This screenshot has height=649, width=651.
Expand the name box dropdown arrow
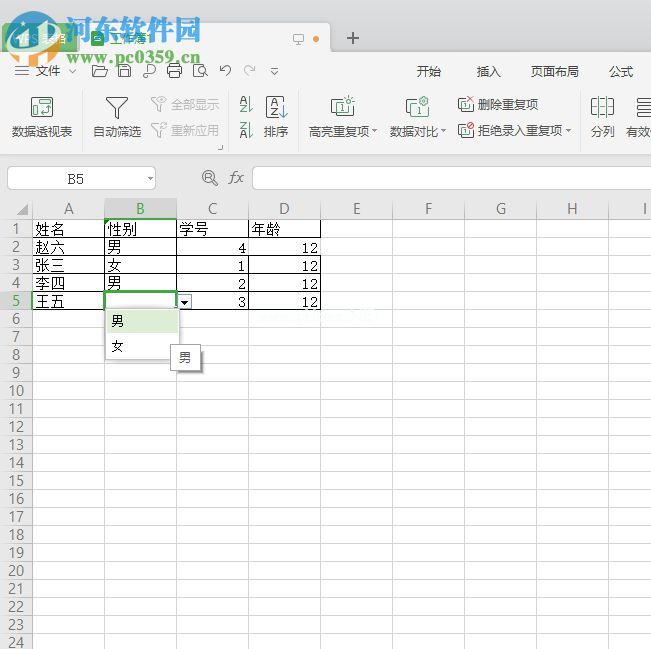150,179
